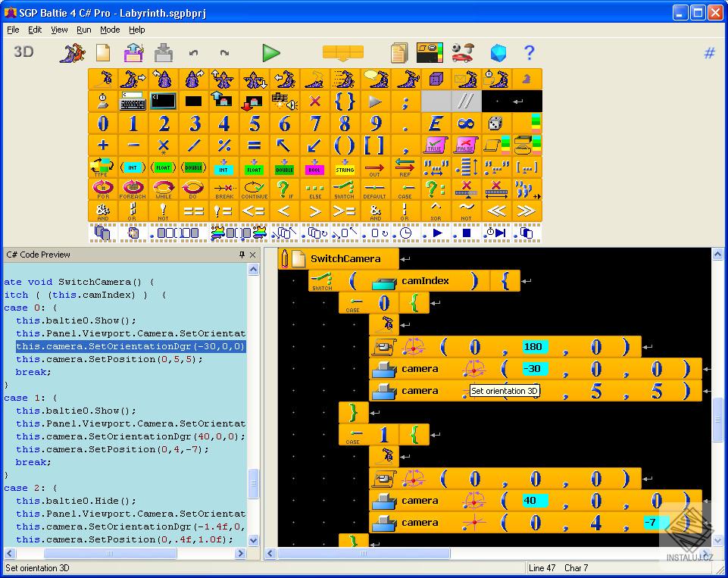Click the Undo arrow in toolbar
Image resolution: width=728 pixels, height=578 pixels.
[194, 52]
